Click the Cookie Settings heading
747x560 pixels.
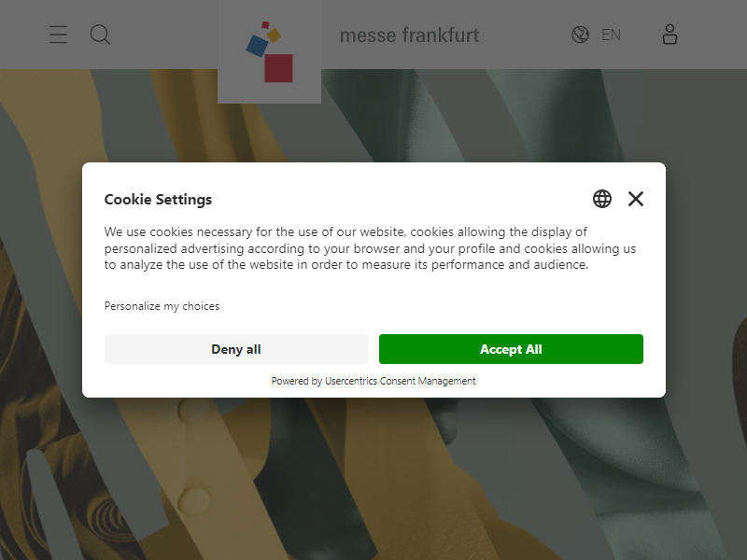158,199
